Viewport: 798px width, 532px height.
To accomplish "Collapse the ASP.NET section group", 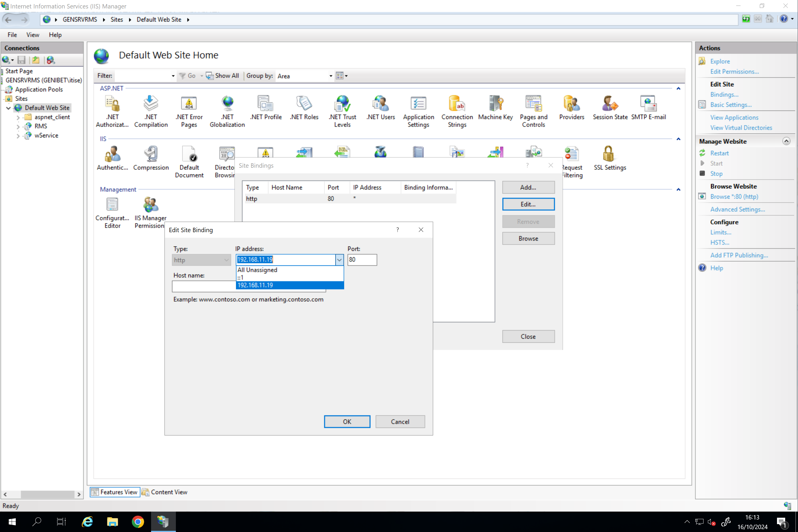I will coord(678,89).
